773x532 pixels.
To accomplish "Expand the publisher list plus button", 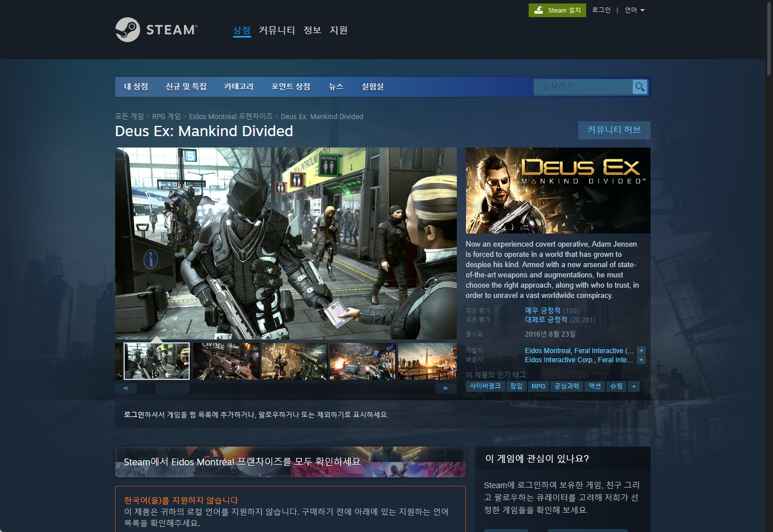I will click(641, 360).
